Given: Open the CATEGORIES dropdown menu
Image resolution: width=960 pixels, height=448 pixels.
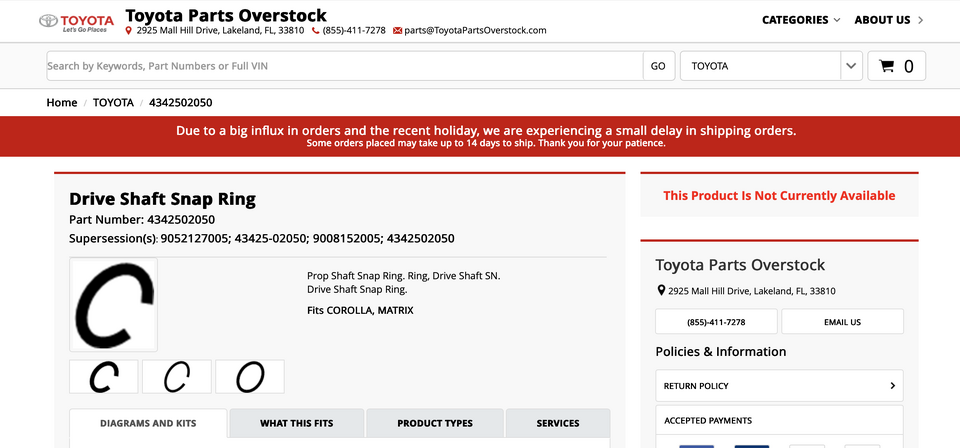Looking at the screenshot, I should click(801, 20).
